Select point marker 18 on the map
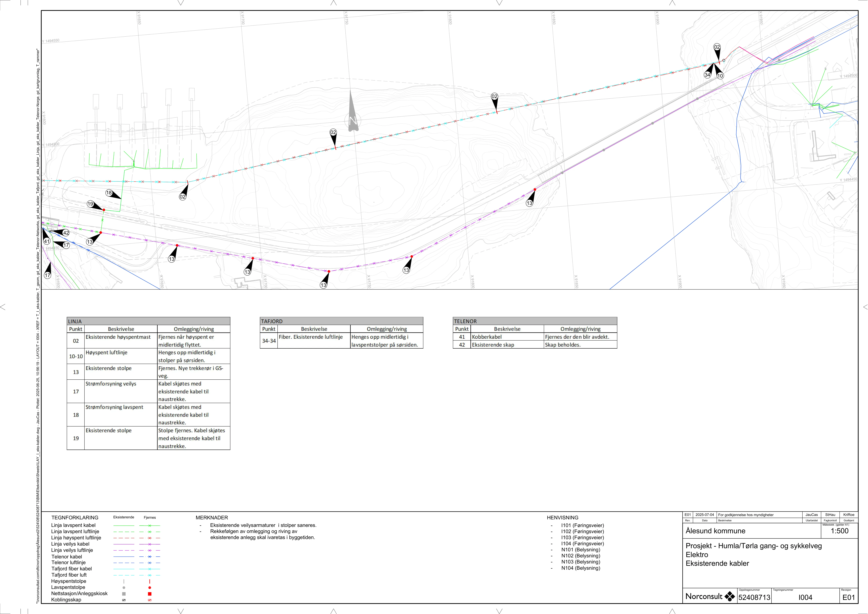 point(109,193)
